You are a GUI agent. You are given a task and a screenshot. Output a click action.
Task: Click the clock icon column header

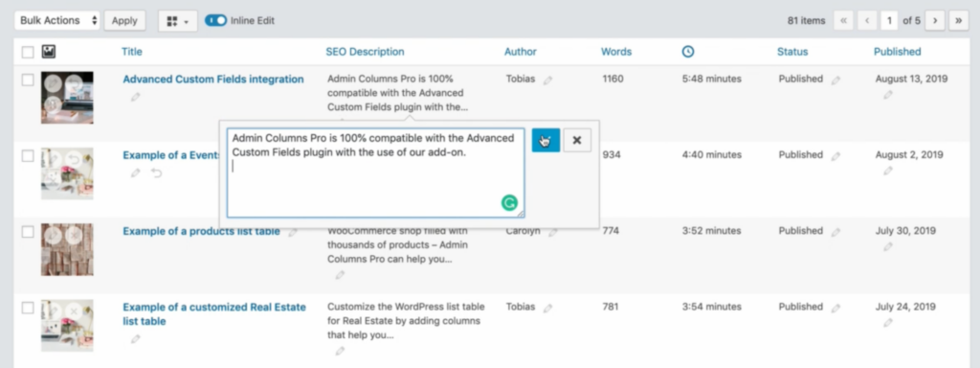[x=688, y=52]
